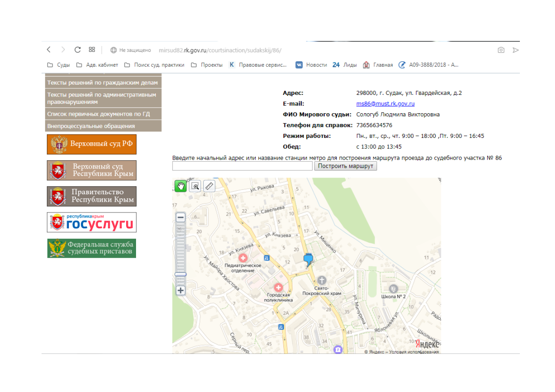Click the 'Свято-Покровский храм' church marker

pos(322,280)
